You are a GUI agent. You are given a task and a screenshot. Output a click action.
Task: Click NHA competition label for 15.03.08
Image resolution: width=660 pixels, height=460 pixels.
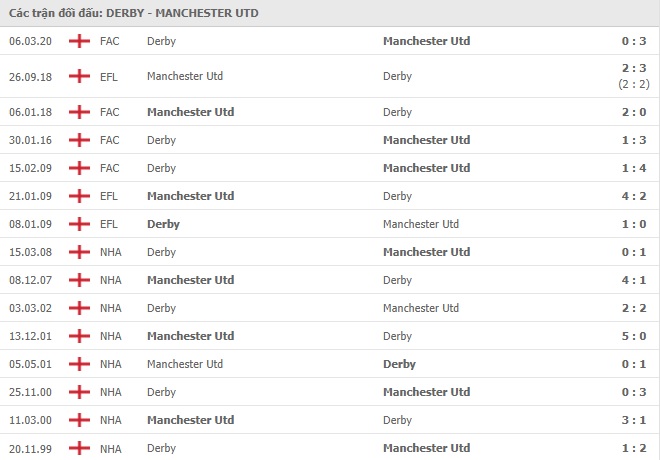tap(111, 252)
